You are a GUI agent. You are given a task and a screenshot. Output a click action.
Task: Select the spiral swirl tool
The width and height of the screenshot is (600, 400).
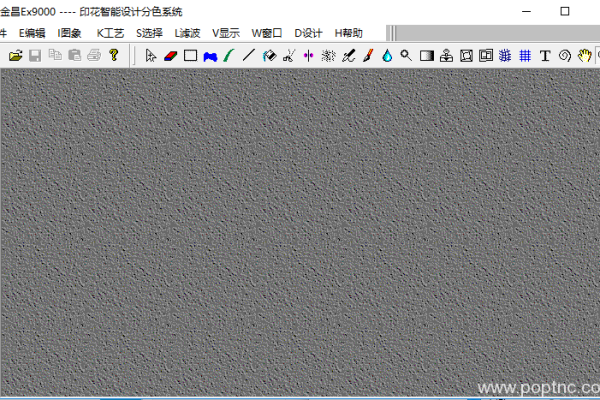(x=564, y=56)
